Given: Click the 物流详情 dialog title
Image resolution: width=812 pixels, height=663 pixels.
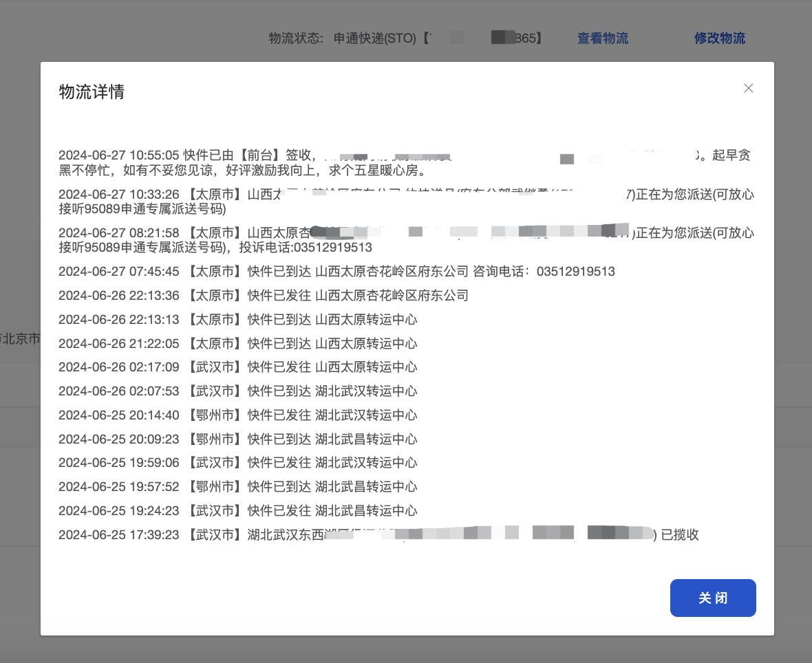Looking at the screenshot, I should pyautogui.click(x=92, y=92).
